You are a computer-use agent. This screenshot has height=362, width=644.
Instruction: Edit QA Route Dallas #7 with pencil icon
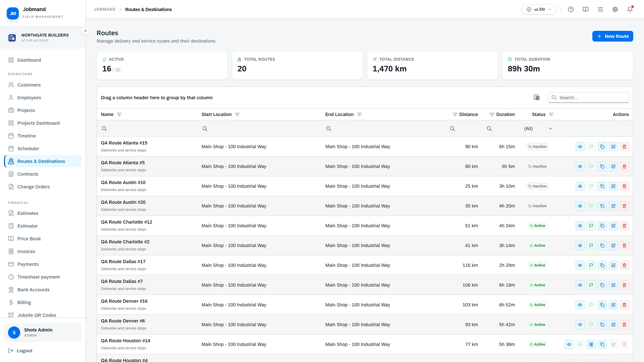point(613,285)
